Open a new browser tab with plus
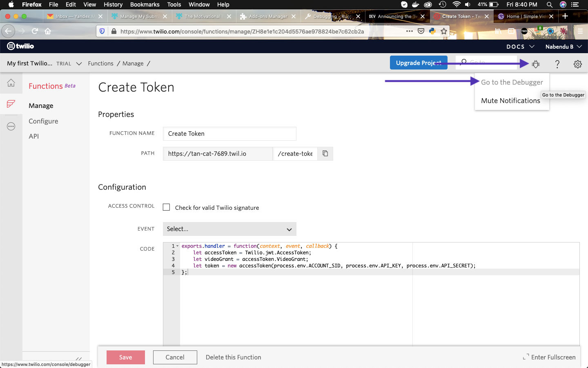Viewport: 588px width, 368px height. [x=565, y=16]
